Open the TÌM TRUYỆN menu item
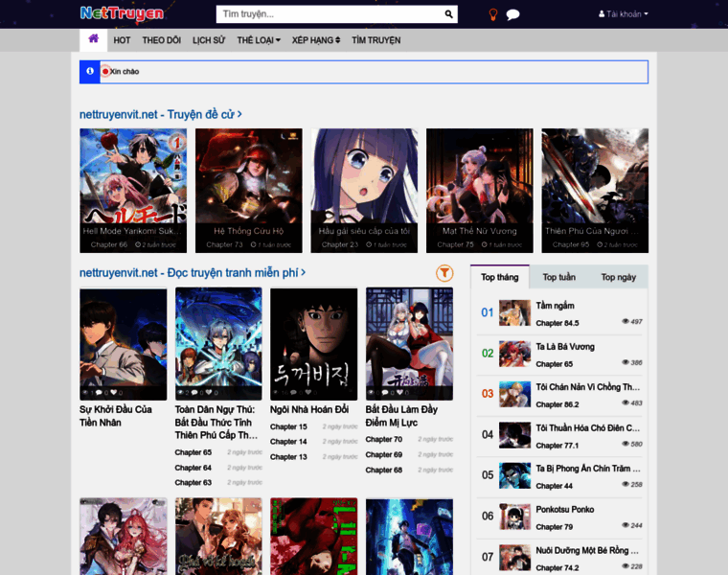This screenshot has width=728, height=575. 376,40
